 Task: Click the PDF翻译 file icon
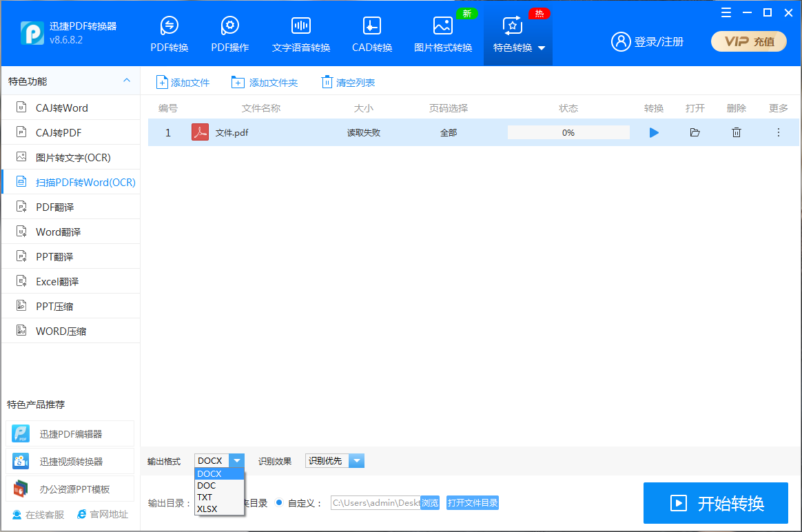[21, 206]
